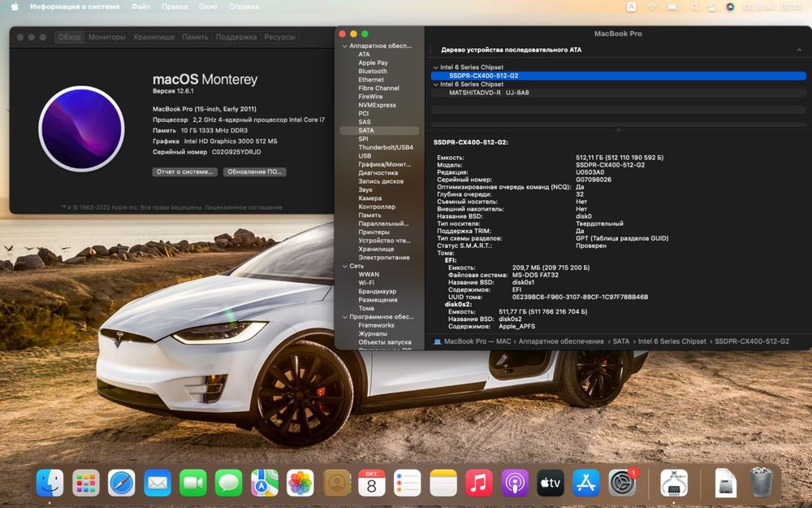
Task: Open System Preferences with badge in Dock
Action: (x=623, y=483)
